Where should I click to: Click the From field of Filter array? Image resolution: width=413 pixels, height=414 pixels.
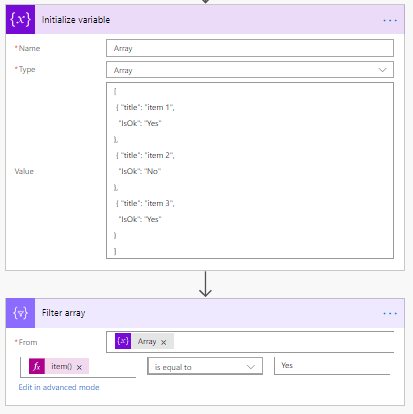coord(250,342)
